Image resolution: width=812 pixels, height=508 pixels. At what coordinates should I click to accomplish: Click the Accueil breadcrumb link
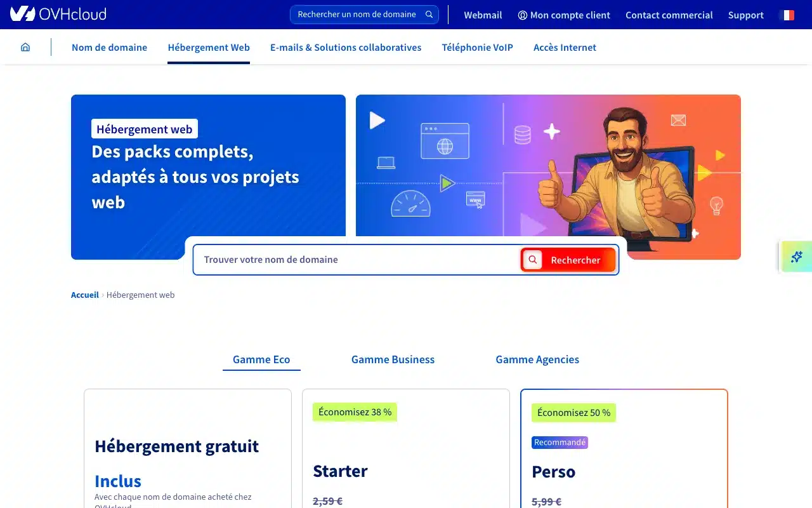[x=85, y=295]
